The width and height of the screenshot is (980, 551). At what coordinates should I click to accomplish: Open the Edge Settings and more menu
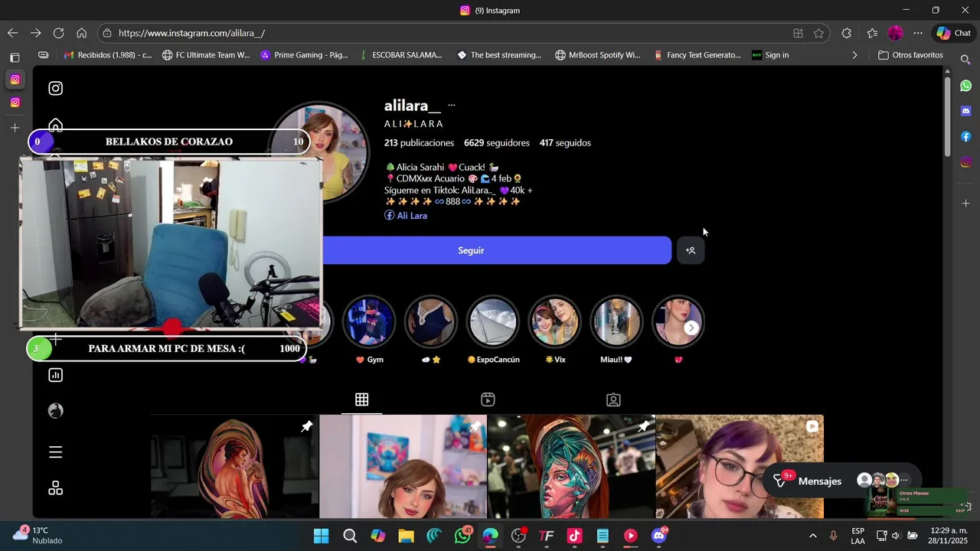(x=918, y=33)
